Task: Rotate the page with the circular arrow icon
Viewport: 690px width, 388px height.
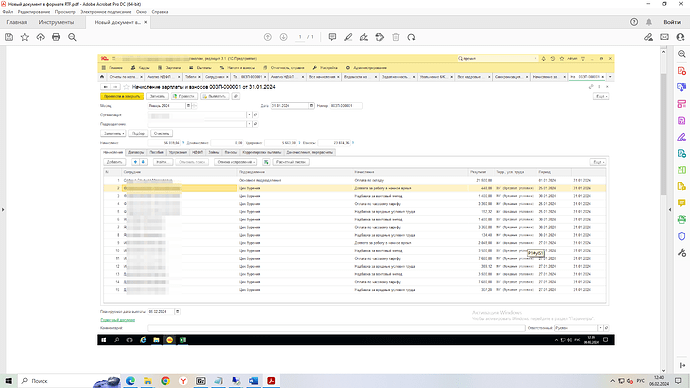Action: coord(411,37)
